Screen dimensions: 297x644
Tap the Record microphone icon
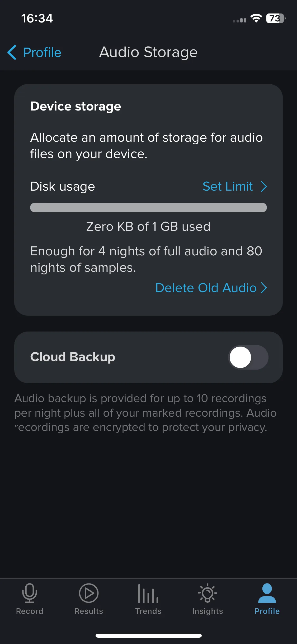coord(30,593)
